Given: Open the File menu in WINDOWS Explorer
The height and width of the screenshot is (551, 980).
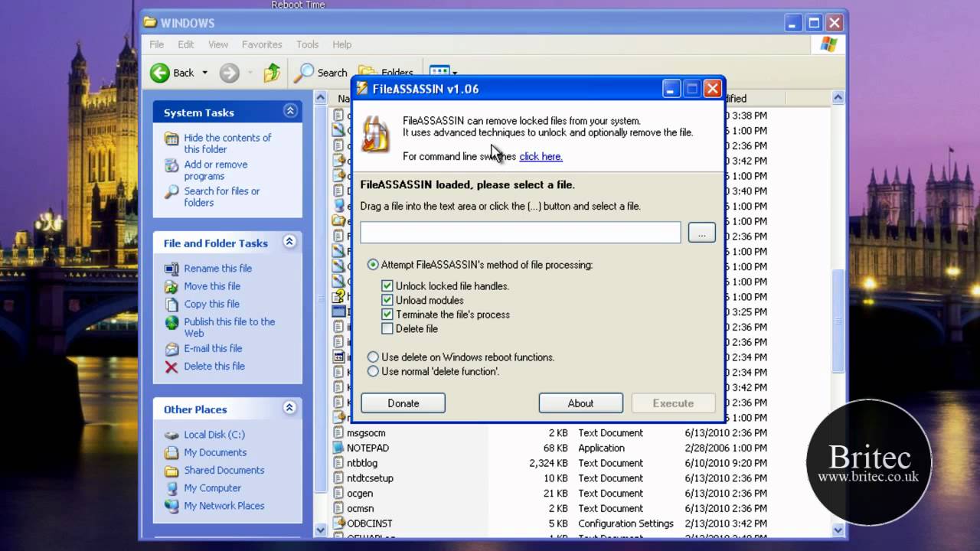Looking at the screenshot, I should pyautogui.click(x=157, y=44).
